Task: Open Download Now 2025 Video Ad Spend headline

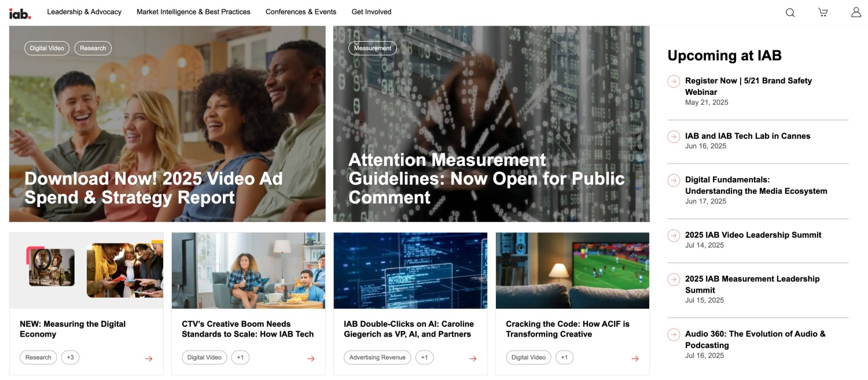Action: tap(153, 187)
